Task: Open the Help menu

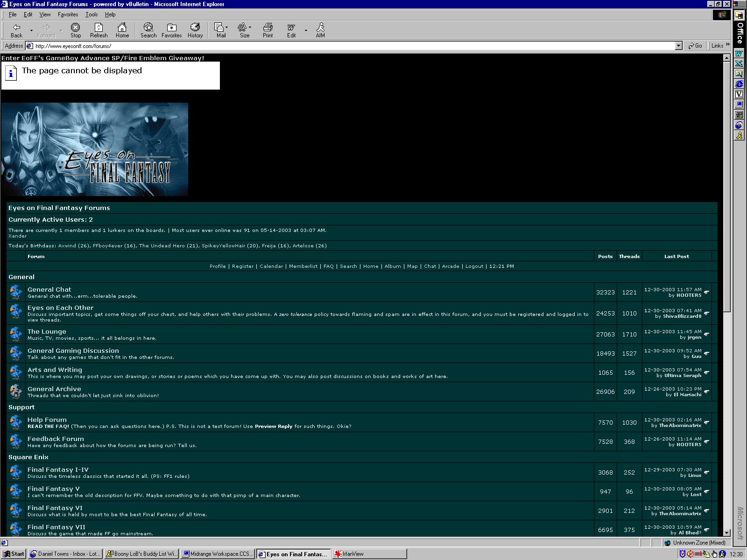Action: (x=110, y=14)
